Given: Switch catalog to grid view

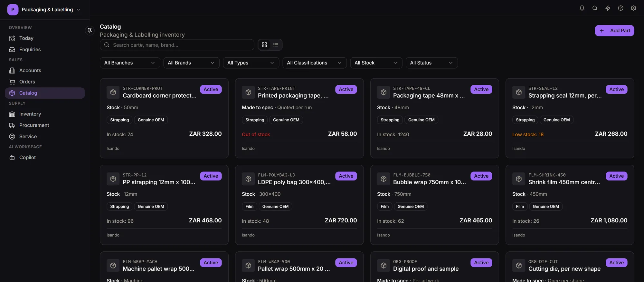Looking at the screenshot, I should 264,45.
